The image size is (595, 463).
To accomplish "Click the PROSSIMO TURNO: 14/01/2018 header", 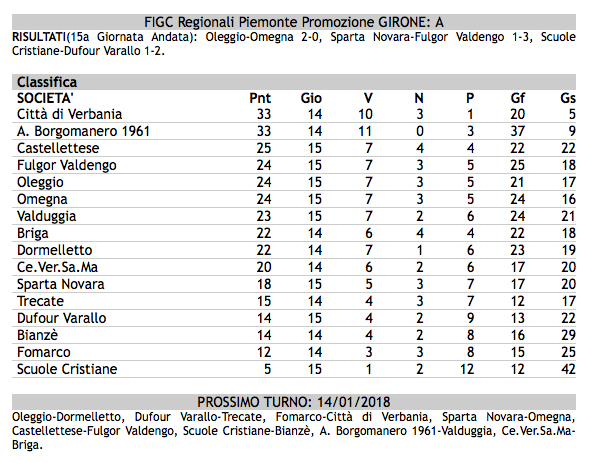I will point(294,402).
